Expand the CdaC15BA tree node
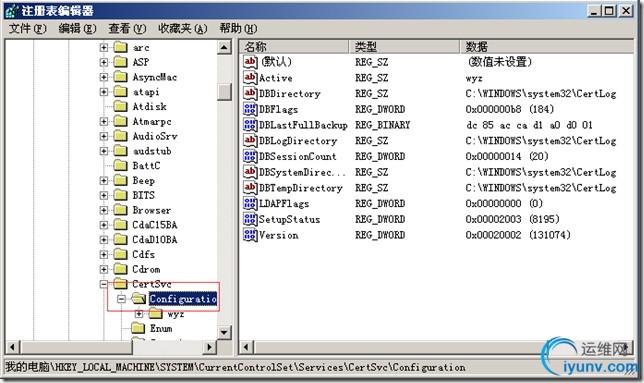644x383 pixels. (104, 225)
